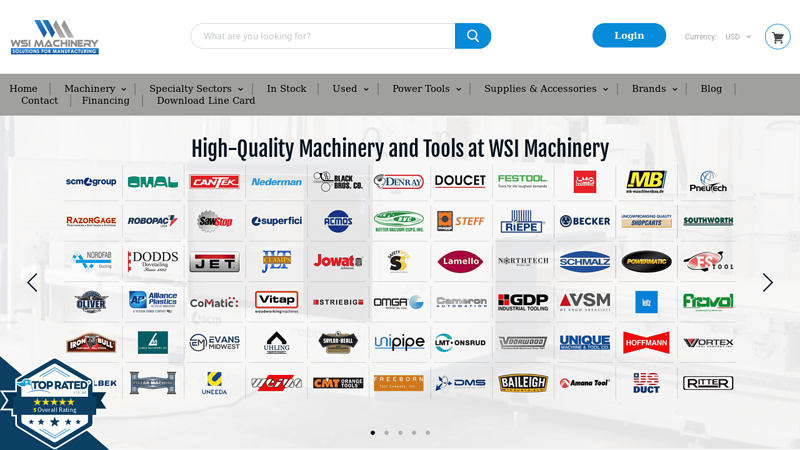This screenshot has width=800, height=450.
Task: Click the Nederman logo
Action: [x=277, y=182]
